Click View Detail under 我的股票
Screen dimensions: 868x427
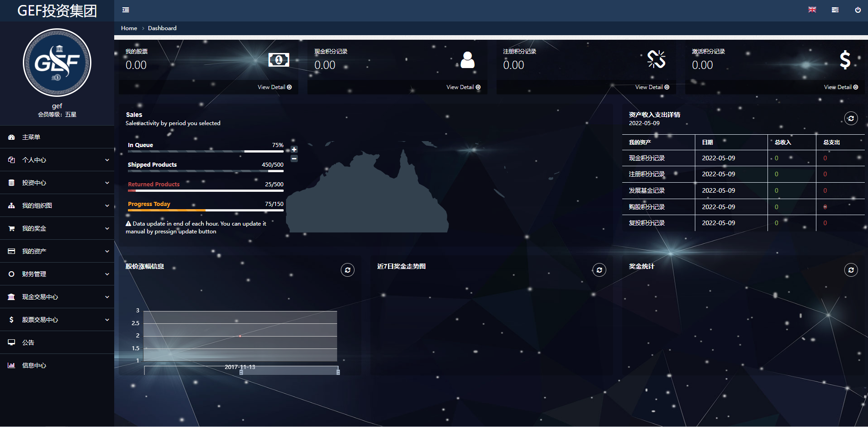[274, 87]
